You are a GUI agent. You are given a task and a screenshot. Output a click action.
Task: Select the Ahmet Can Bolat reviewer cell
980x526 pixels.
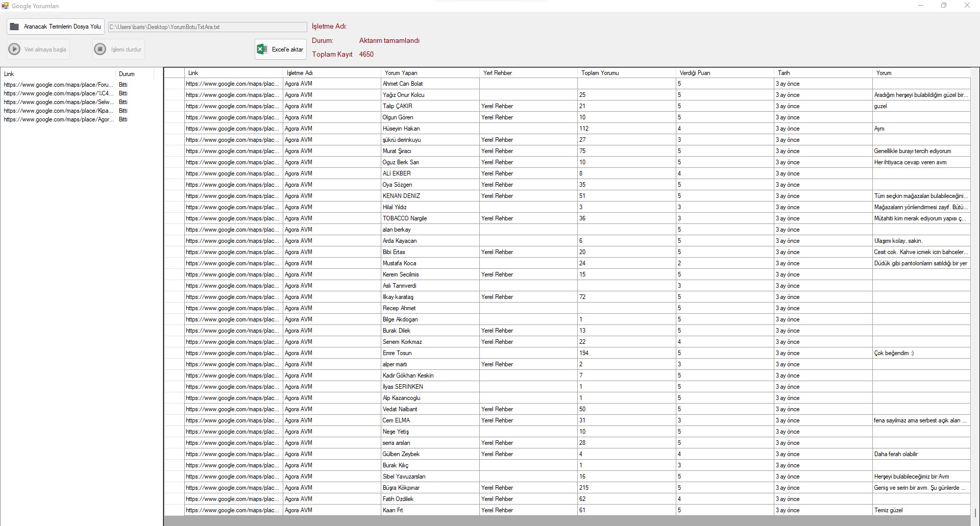[x=430, y=84]
